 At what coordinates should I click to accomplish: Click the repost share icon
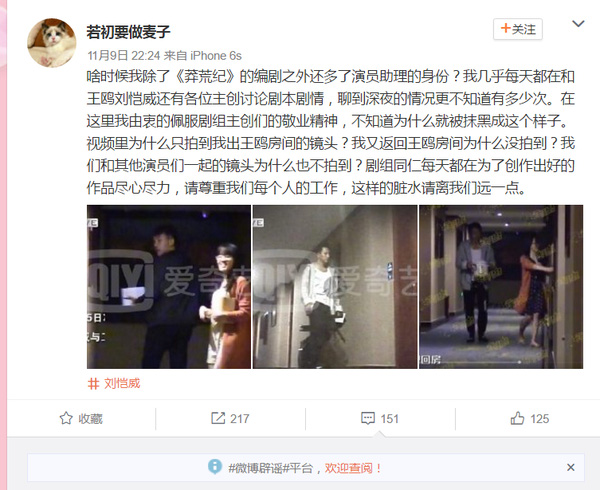218,418
